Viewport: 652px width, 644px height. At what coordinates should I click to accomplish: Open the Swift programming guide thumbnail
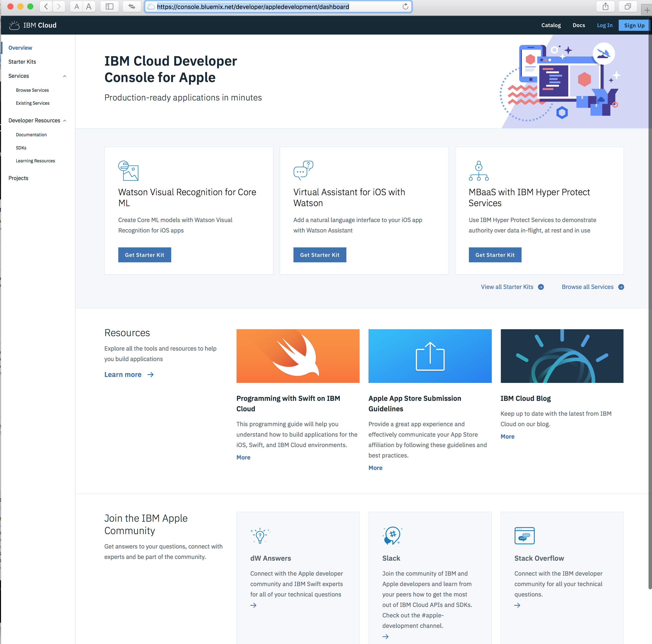pos(298,356)
